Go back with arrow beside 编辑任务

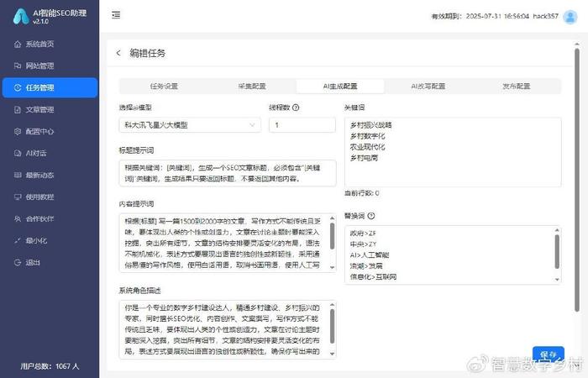pos(118,53)
